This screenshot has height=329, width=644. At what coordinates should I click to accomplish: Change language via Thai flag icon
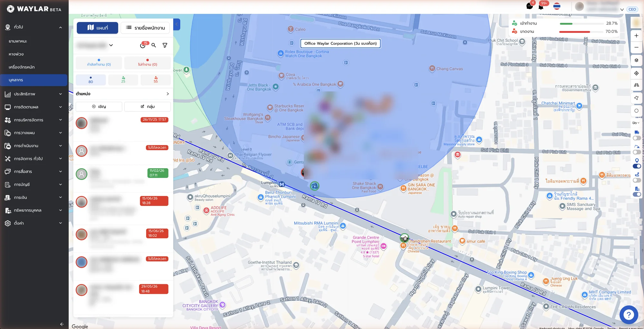(557, 6)
